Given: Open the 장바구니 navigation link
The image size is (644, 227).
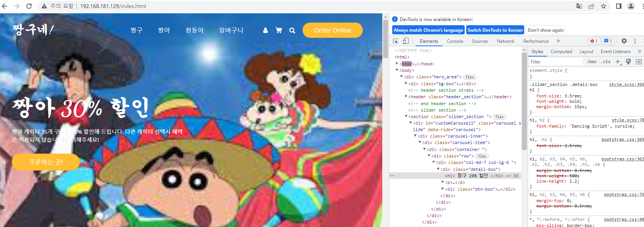Looking at the screenshot, I should pos(231,30).
